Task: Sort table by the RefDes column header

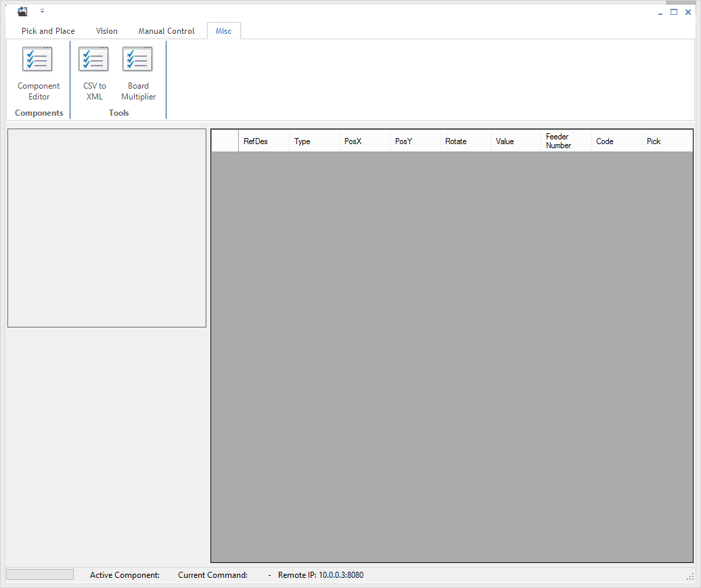Action: click(x=263, y=141)
